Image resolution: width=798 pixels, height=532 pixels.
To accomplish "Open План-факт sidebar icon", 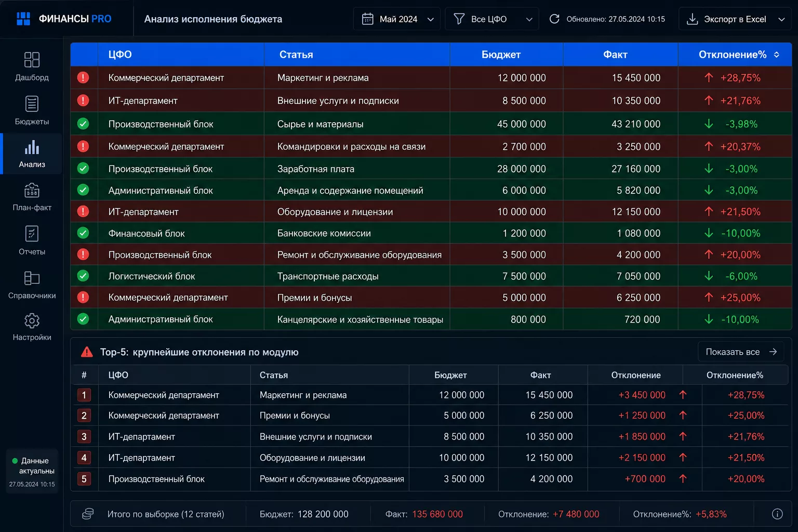I will pyautogui.click(x=32, y=190).
